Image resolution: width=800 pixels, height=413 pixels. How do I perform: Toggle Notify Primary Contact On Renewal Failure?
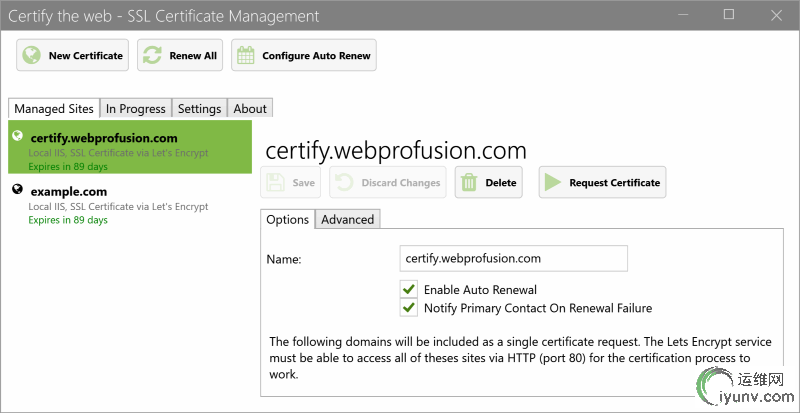coord(408,308)
